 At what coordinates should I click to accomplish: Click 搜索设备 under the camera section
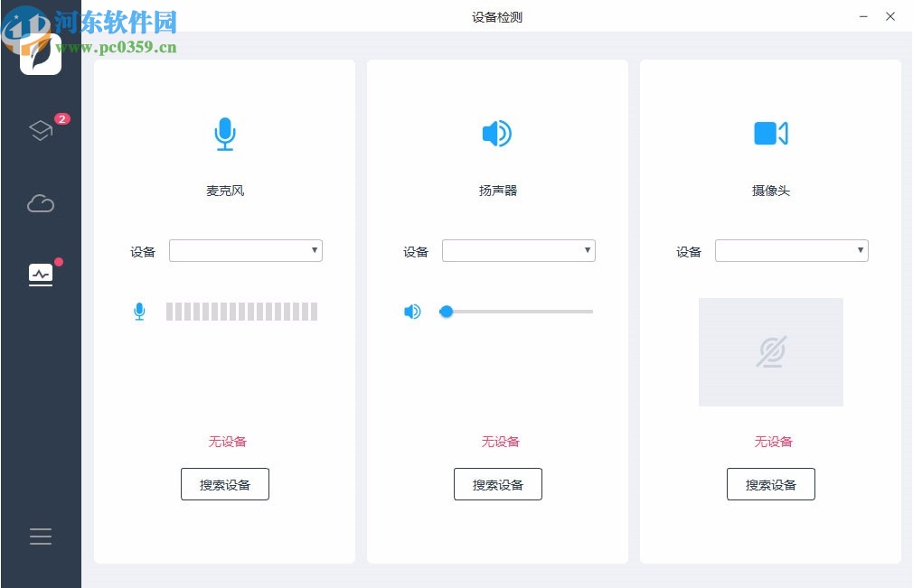click(770, 483)
